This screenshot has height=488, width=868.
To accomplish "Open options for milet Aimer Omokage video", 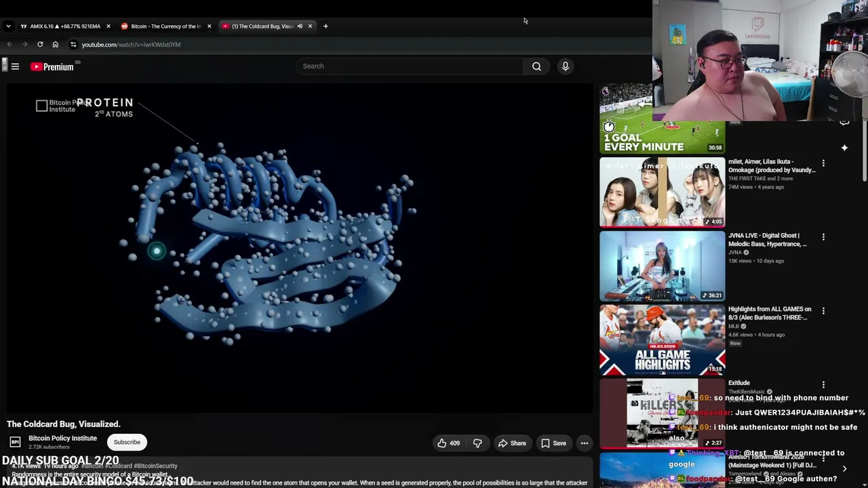I will pyautogui.click(x=823, y=163).
